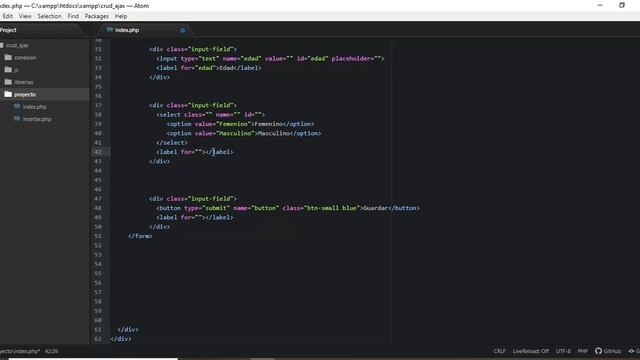Open the Packages menu
Viewport: 640px width, 360px height.
coord(97,16)
